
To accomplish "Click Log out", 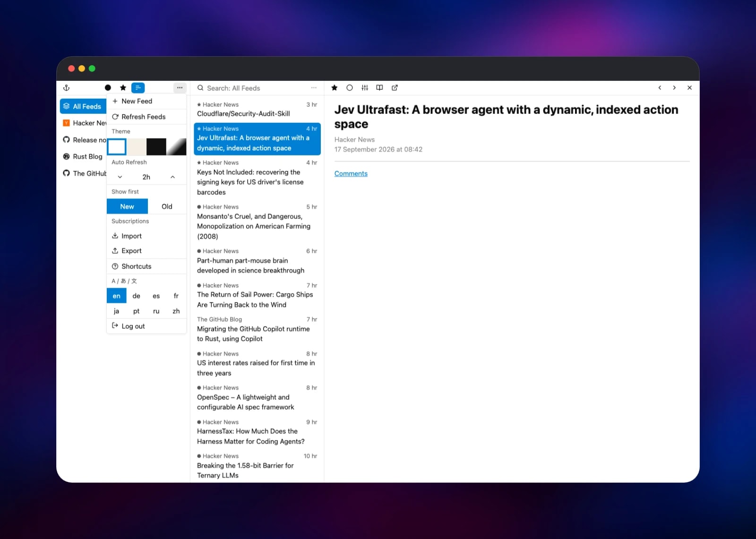I will (146, 326).
